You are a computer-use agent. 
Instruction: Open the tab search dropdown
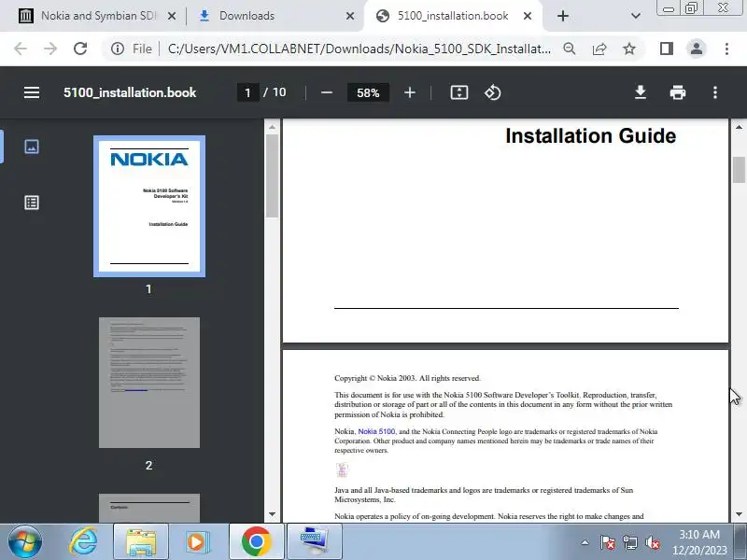coord(636,16)
